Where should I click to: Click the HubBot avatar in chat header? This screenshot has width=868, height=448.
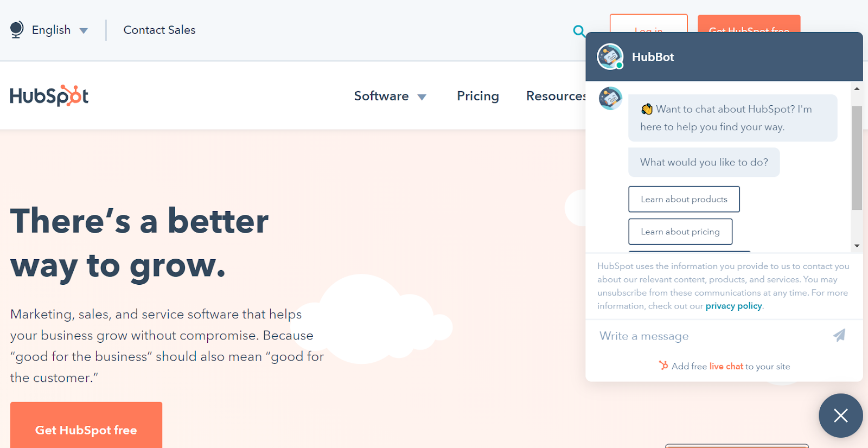click(610, 56)
